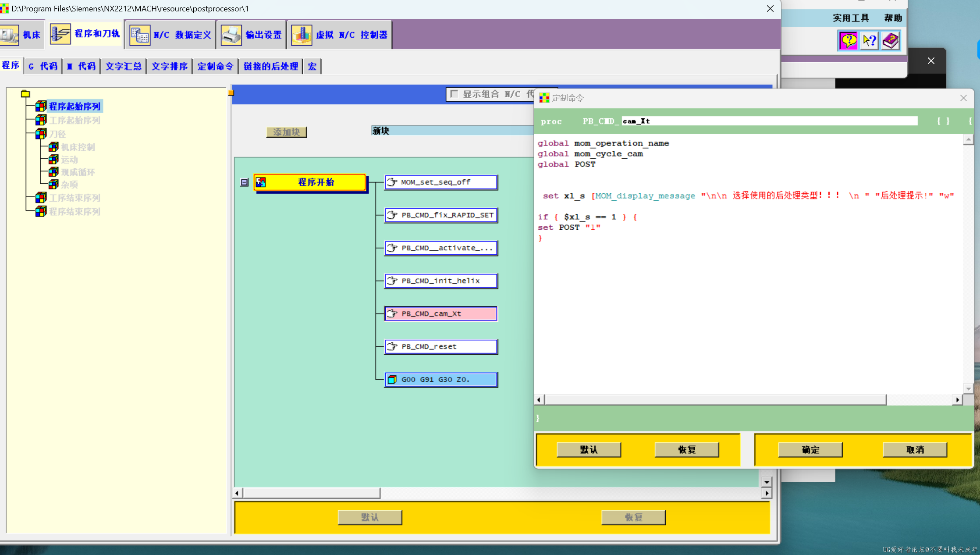Screen dimensions: 980x555
Task: Switch to the 链接的后处理 sub-tab
Action: (270, 66)
